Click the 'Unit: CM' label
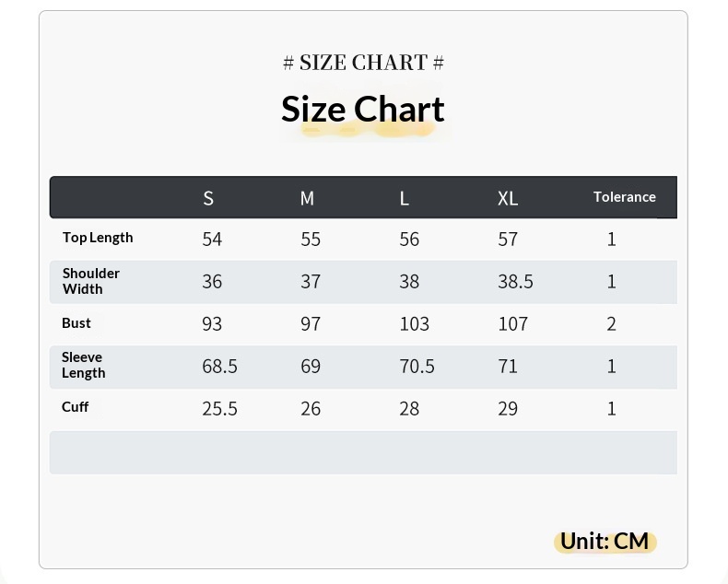The image size is (728, 584). point(605,541)
